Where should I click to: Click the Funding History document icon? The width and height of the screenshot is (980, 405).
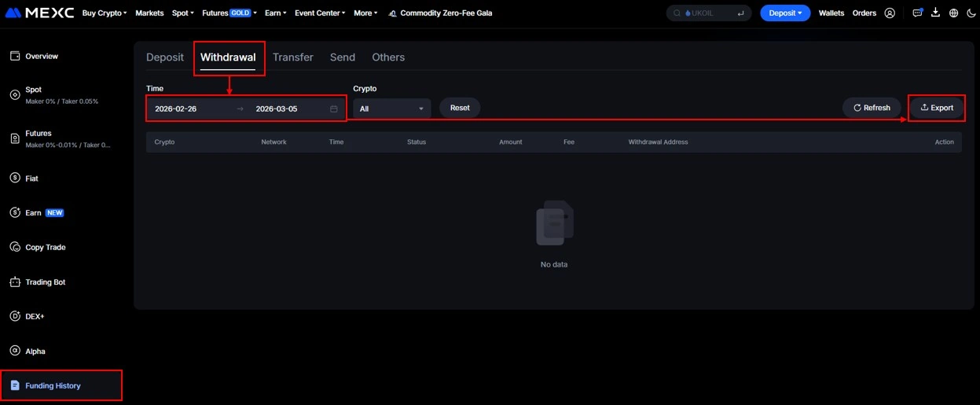[x=15, y=385]
